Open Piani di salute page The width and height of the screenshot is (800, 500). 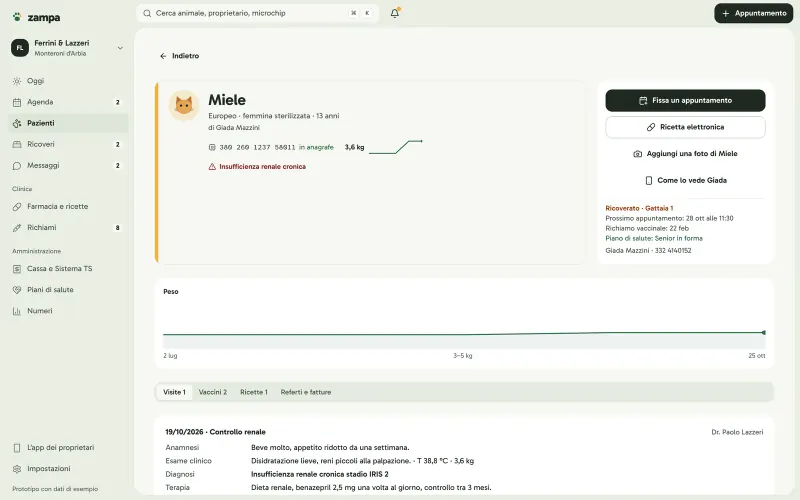(x=68, y=290)
